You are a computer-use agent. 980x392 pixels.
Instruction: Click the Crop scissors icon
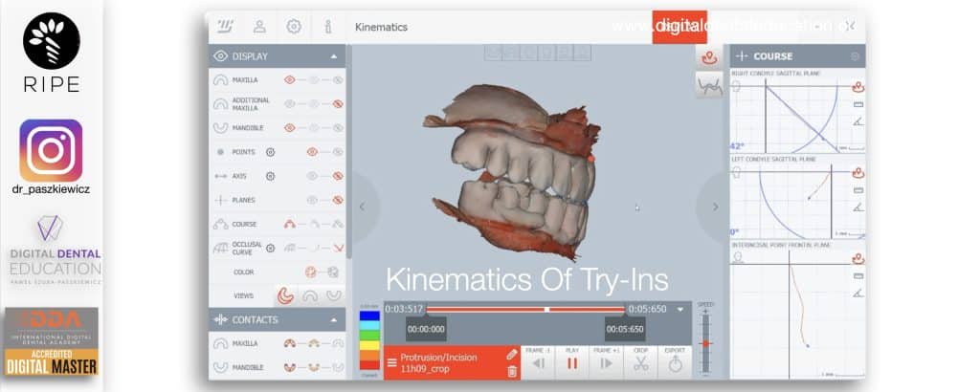(641, 363)
